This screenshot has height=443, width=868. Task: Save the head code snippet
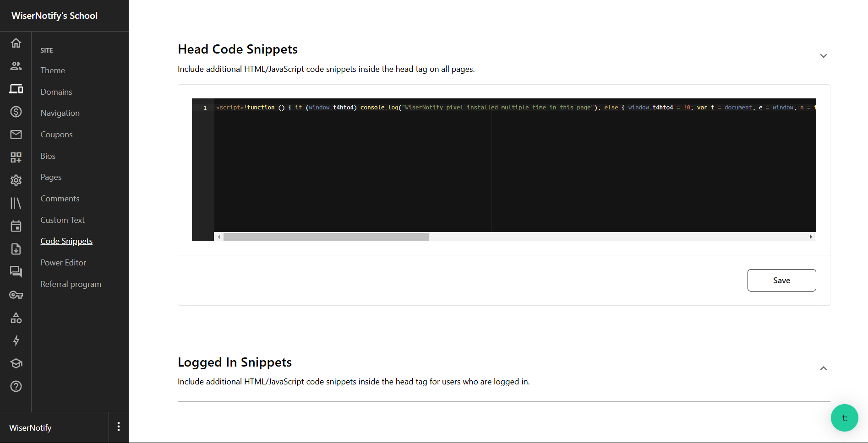coord(781,281)
